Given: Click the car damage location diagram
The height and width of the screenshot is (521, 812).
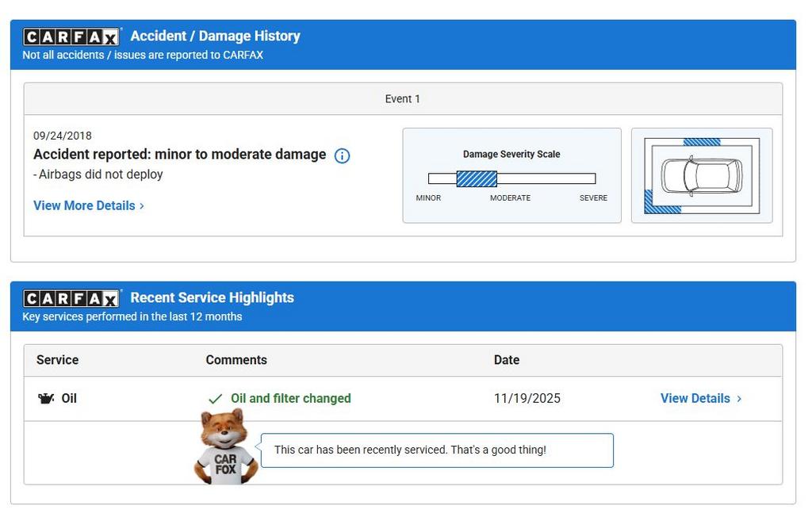Looking at the screenshot, I should [x=701, y=176].
